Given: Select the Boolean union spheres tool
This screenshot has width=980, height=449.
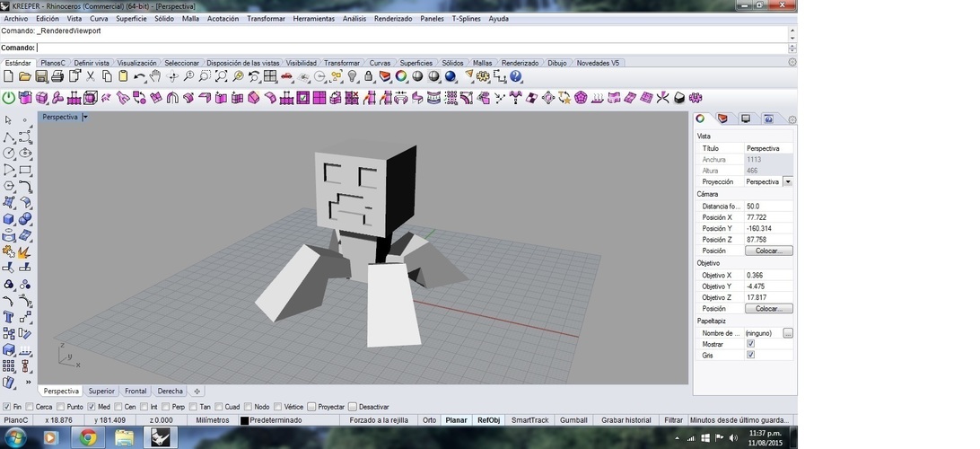Looking at the screenshot, I should click(25, 219).
